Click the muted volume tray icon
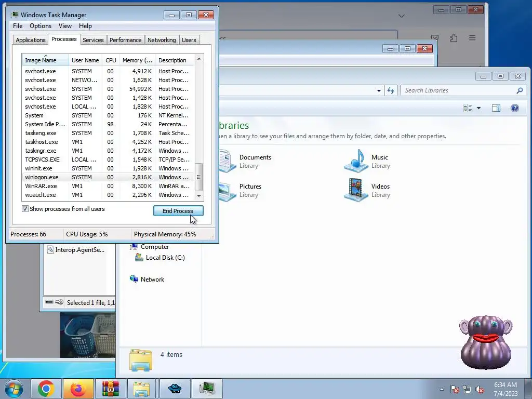Screen dimensions: 532x399 [x=480, y=389]
